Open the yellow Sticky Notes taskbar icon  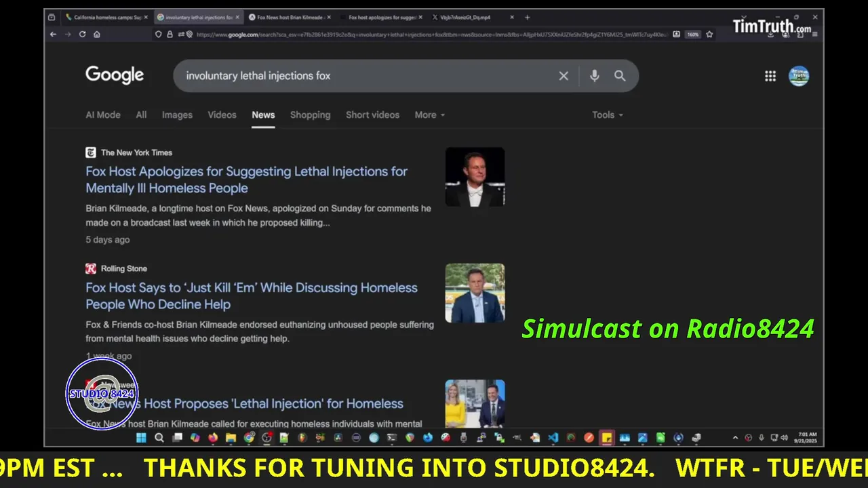(606, 438)
